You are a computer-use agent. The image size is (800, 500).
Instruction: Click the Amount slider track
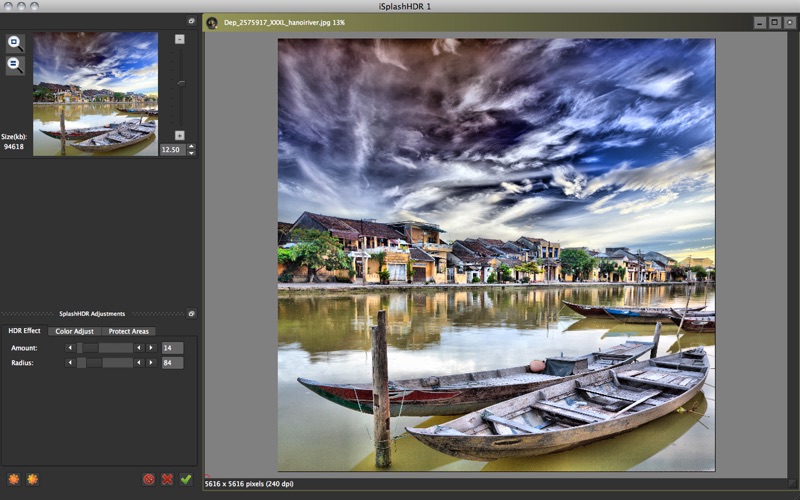point(105,348)
